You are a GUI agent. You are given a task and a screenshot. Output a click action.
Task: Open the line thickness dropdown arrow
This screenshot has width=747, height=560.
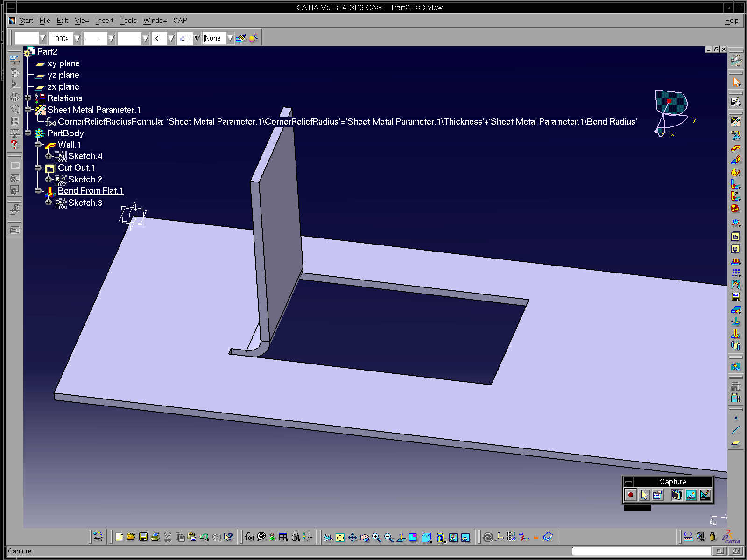click(x=111, y=38)
